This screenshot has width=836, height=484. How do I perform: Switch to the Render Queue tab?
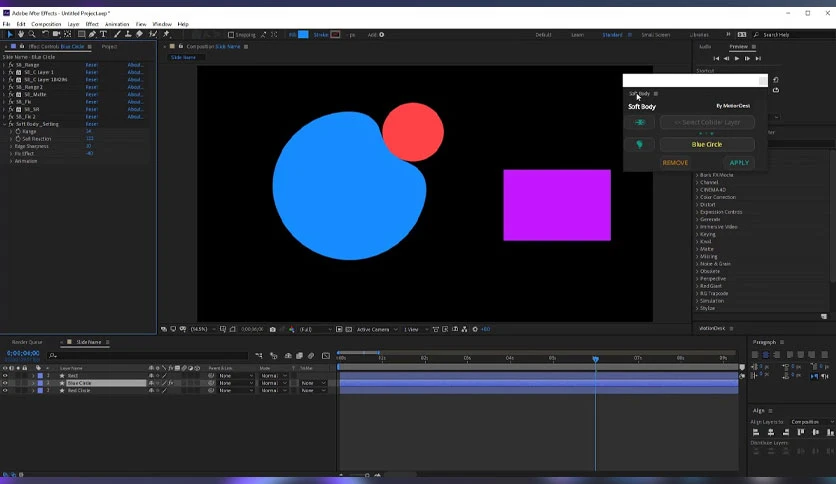(x=27, y=342)
